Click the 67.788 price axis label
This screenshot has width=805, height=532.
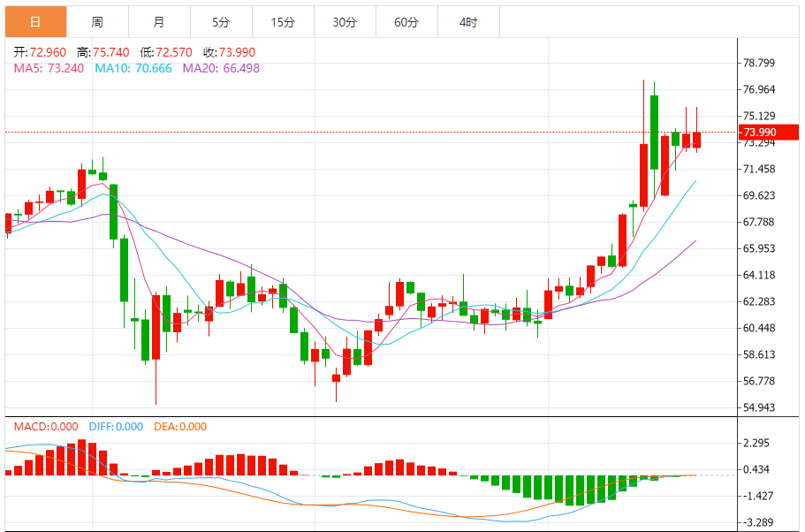pos(759,223)
